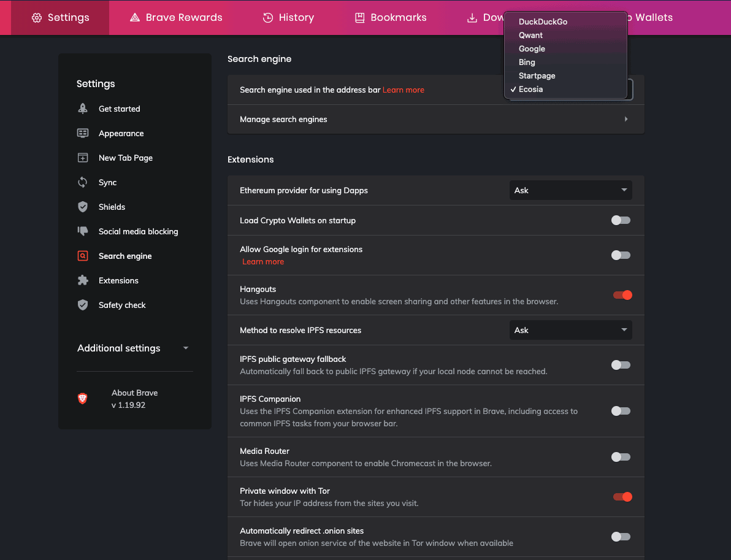
Task: Click the Brave lion logo
Action: point(83,399)
